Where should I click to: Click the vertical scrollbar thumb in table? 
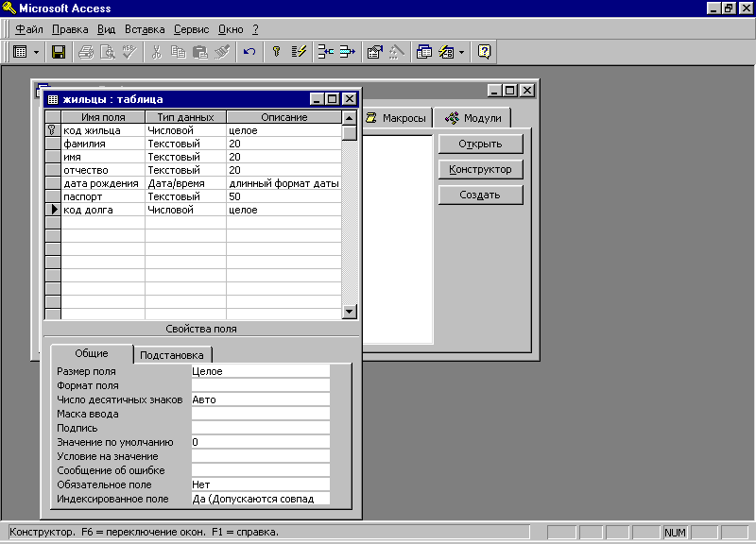pos(349,132)
